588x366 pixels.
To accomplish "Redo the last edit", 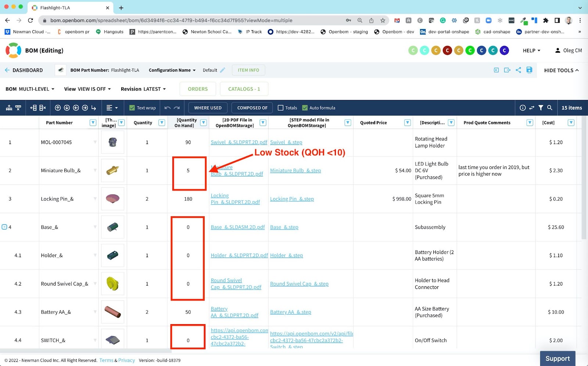I will point(177,108).
